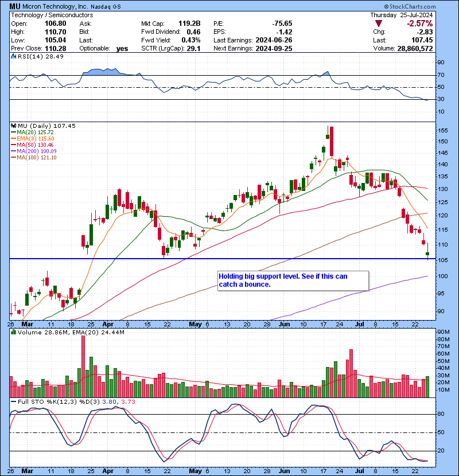Click the 80 level on the stochastic axis
Image resolution: width=459 pixels, height=476 pixels.
coord(441,413)
